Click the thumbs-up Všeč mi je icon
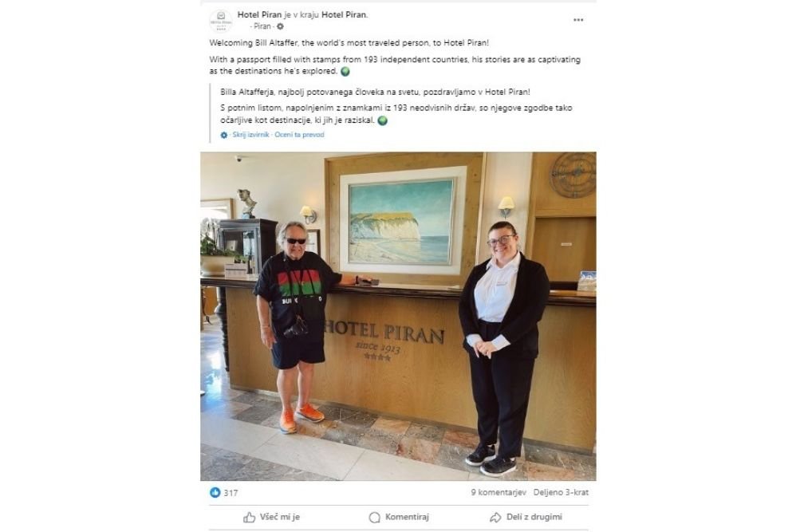Image resolution: width=800 pixels, height=532 pixels. pyautogui.click(x=249, y=517)
